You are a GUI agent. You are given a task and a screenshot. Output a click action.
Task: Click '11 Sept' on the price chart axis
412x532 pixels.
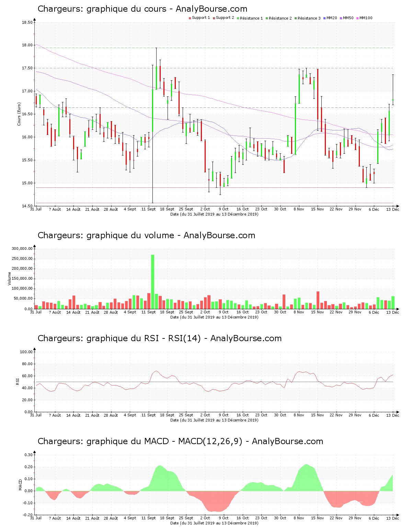148,209
